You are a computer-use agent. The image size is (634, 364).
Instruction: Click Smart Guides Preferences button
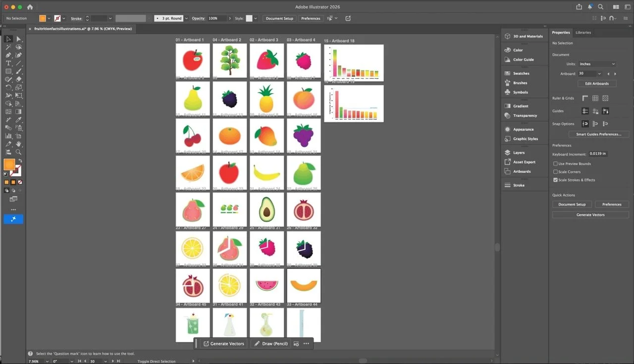coord(599,134)
